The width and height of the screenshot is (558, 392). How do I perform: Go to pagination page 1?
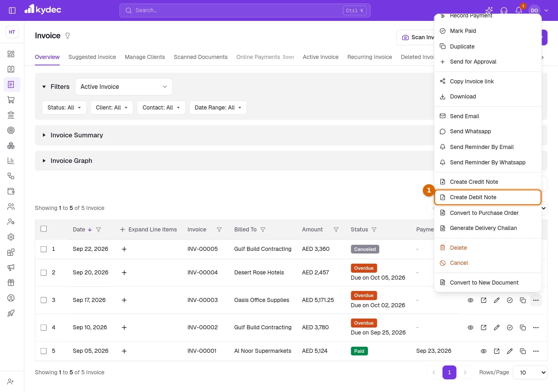(449, 372)
